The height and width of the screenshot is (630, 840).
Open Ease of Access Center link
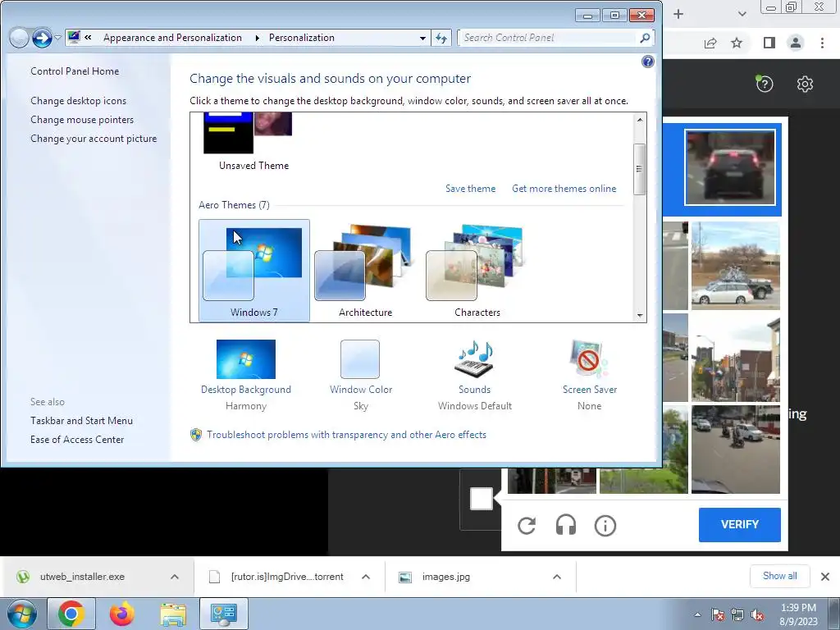point(77,440)
